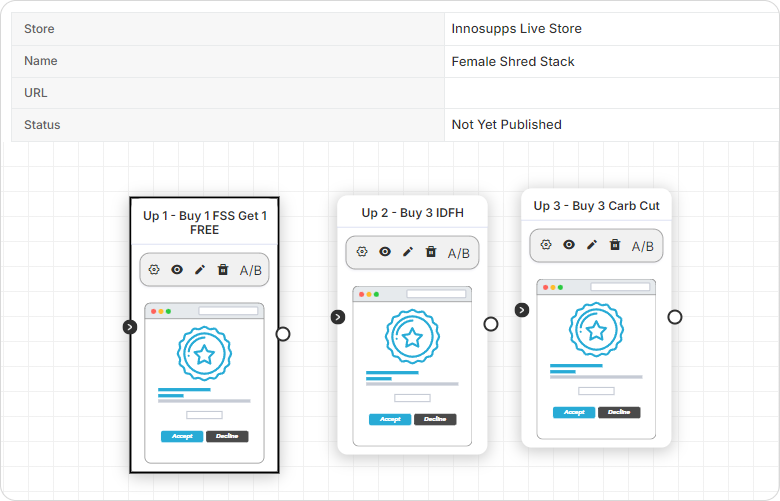Expand input arrow on Up 1 node
This screenshot has width=780, height=501.
pyautogui.click(x=130, y=326)
